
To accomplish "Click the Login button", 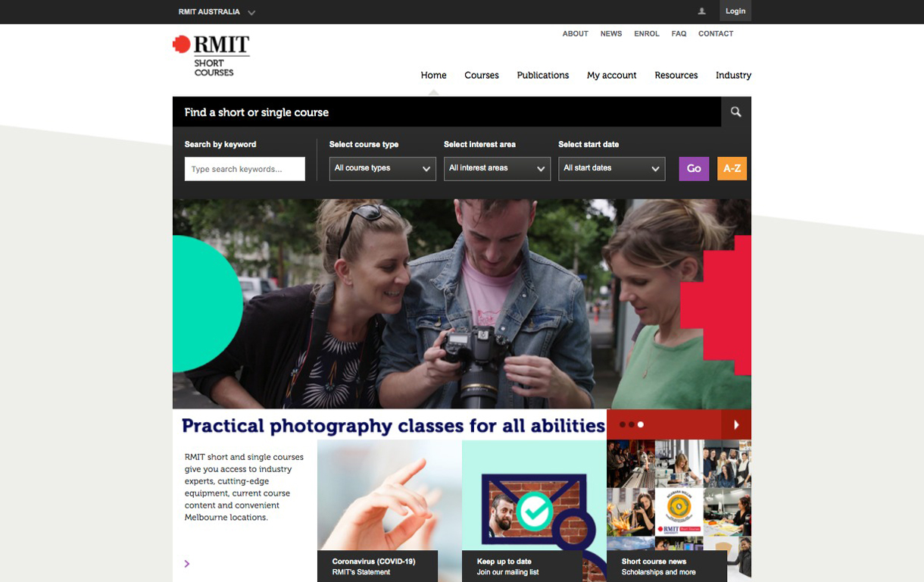I will [735, 11].
